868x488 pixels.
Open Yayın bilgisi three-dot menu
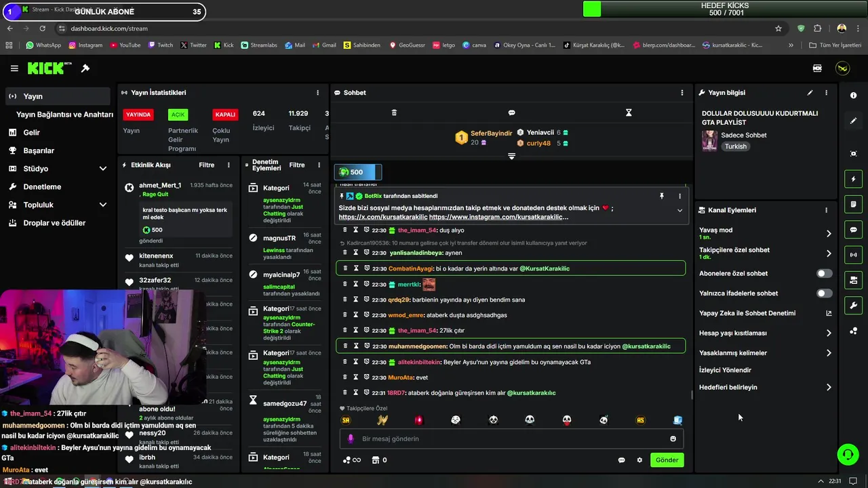click(826, 93)
